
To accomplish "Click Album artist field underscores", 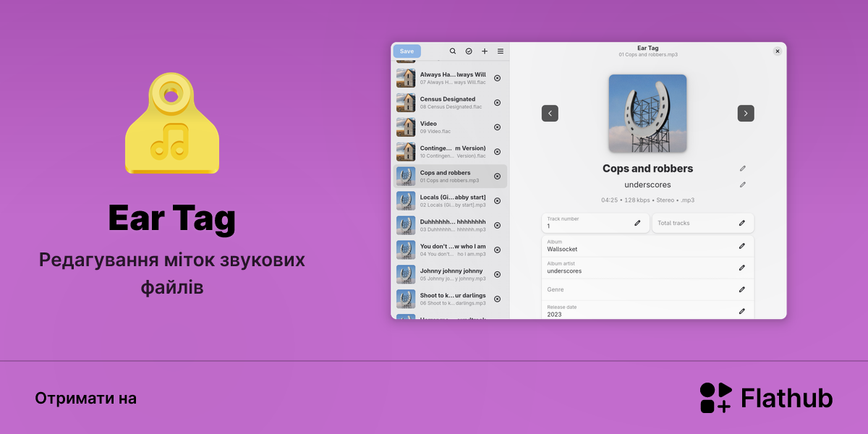I will tap(648, 268).
